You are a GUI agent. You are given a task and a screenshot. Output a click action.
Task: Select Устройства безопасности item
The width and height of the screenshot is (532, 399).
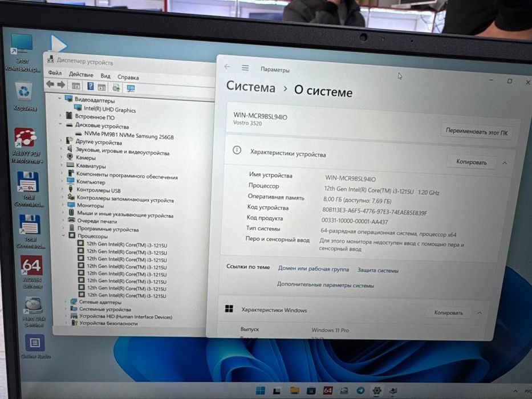click(x=108, y=323)
